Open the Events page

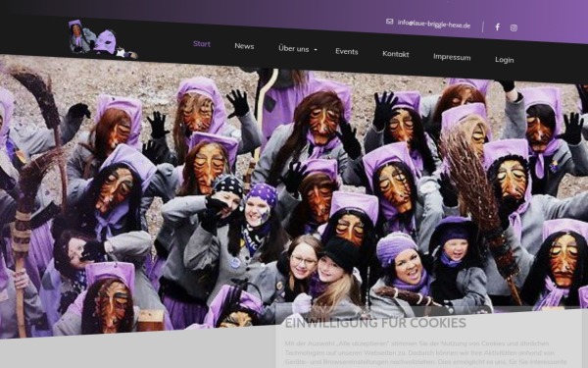(x=347, y=51)
